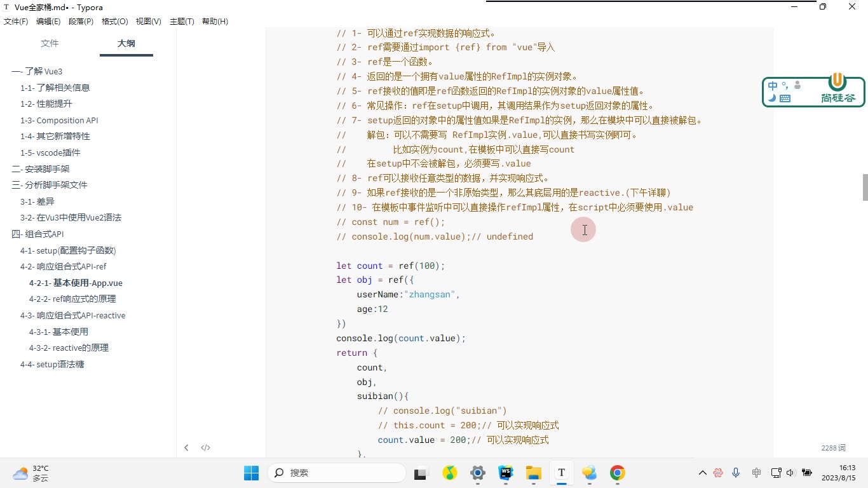Go to outline item 1-2- 性能提升
This screenshot has height=488, width=868.
(x=46, y=104)
